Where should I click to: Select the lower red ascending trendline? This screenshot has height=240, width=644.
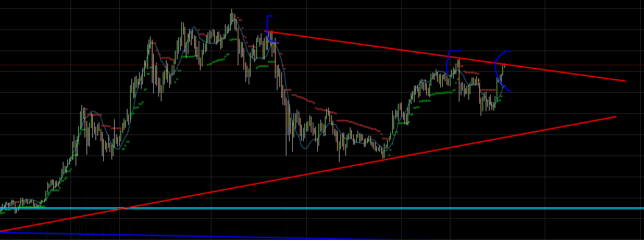coord(308,174)
